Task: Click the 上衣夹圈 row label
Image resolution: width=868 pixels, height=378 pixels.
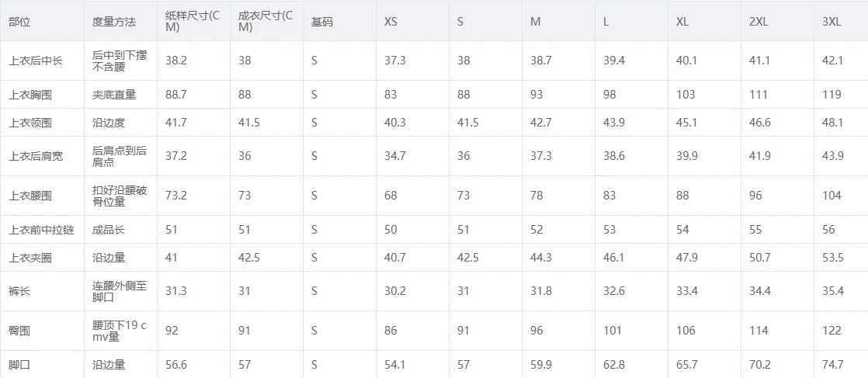Action: [30, 258]
